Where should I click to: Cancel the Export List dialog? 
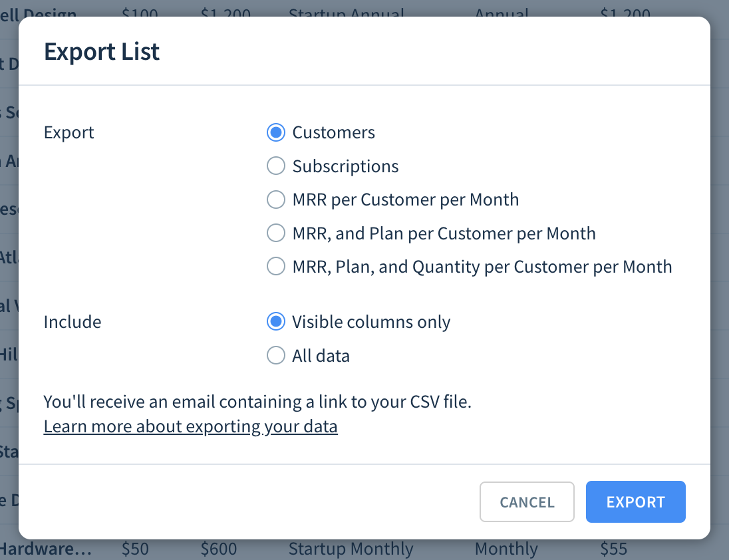point(527,502)
